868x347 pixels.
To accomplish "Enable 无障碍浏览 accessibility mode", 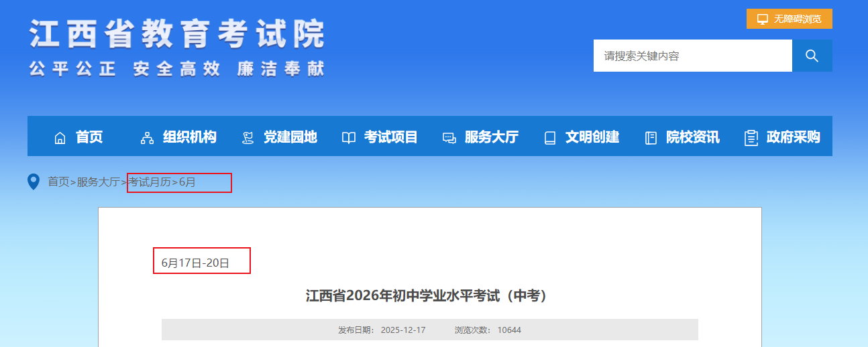I will point(790,19).
